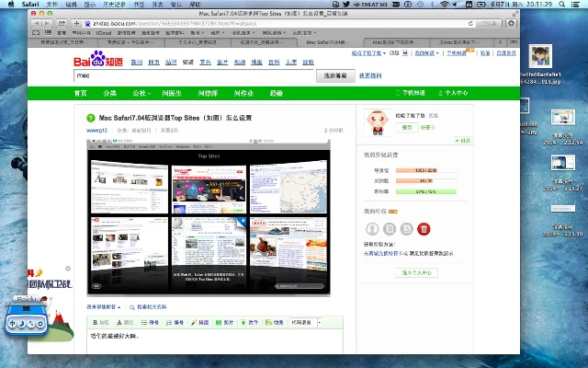Click the Baidu Zhidao logo
Image resolution: width=588 pixels, height=368 pixels.
[98, 62]
